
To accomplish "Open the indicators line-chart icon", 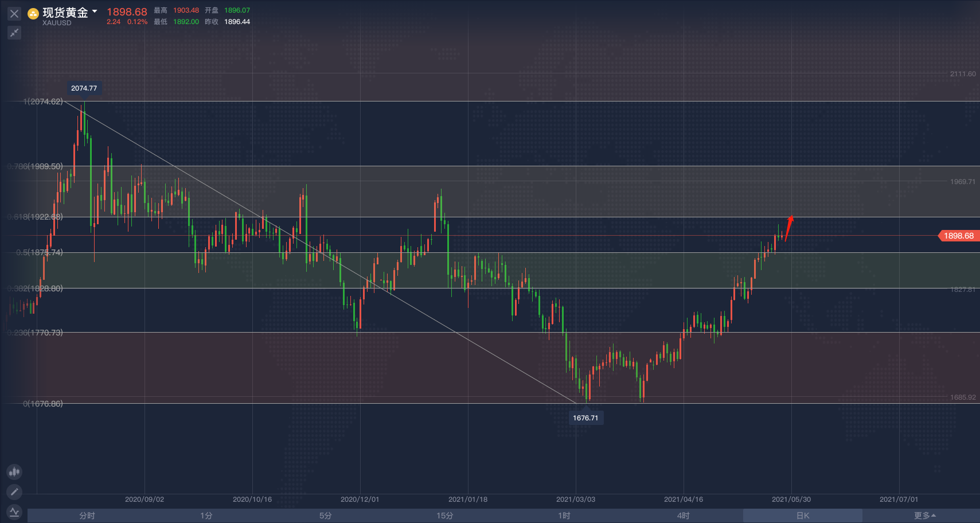I will coord(14,512).
